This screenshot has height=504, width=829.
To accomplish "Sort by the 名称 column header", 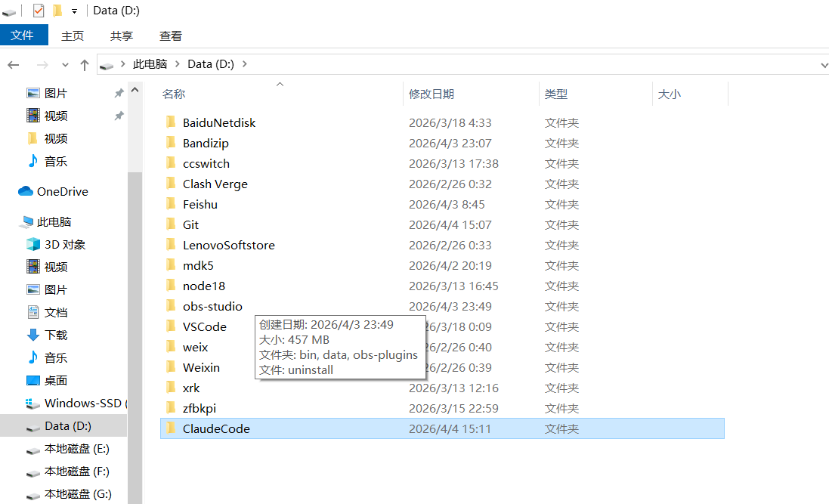I will click(173, 94).
